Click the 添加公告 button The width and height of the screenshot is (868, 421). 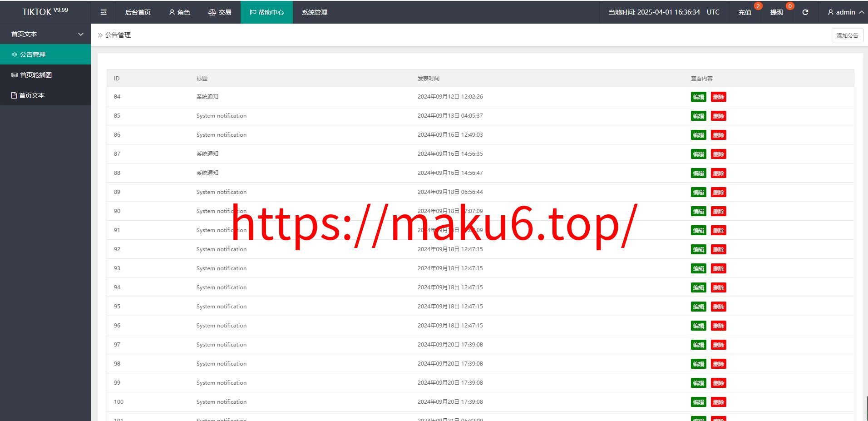847,35
